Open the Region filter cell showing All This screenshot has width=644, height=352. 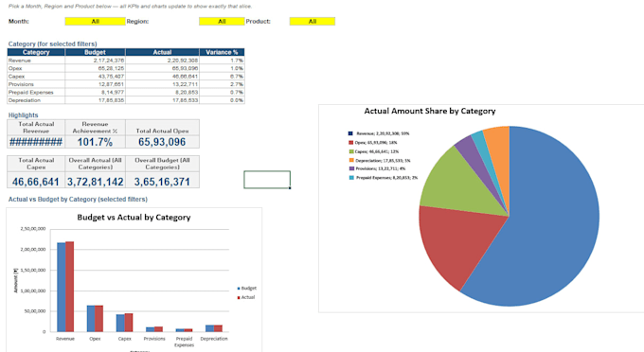[222, 22]
